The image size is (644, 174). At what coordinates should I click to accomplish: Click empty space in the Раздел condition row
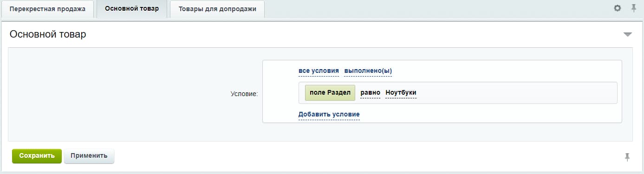click(515, 93)
